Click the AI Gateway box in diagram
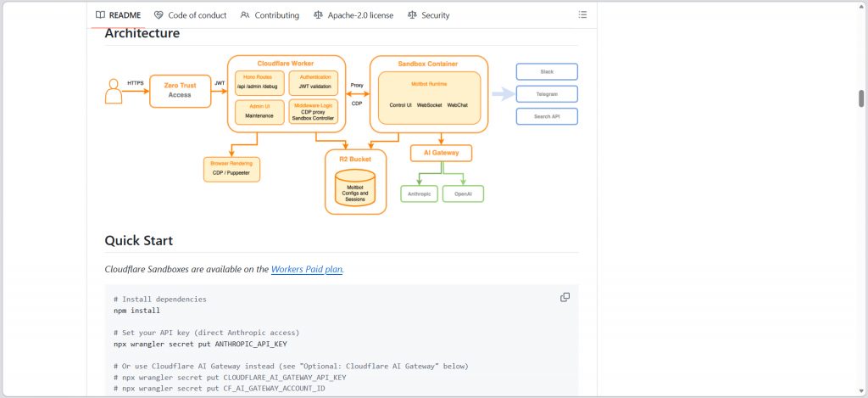The width and height of the screenshot is (868, 398). [x=441, y=153]
